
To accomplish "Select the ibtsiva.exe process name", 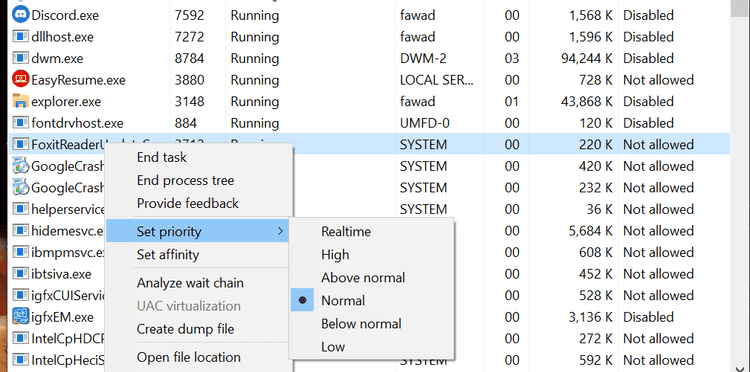I will [x=61, y=274].
